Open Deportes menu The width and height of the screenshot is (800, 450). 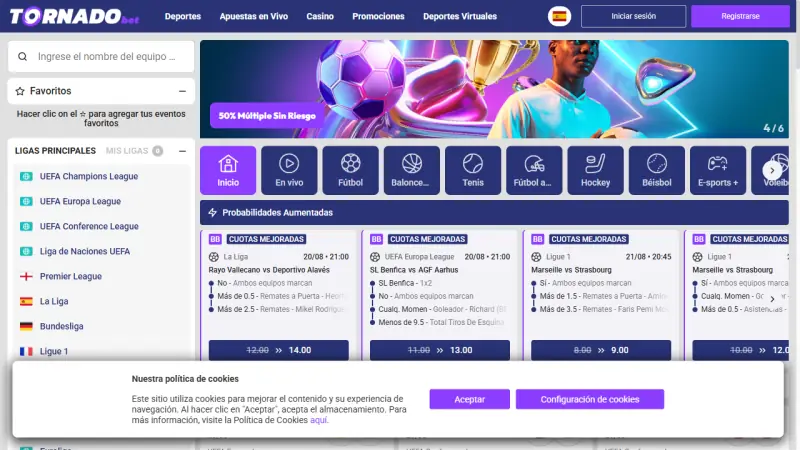click(x=183, y=16)
